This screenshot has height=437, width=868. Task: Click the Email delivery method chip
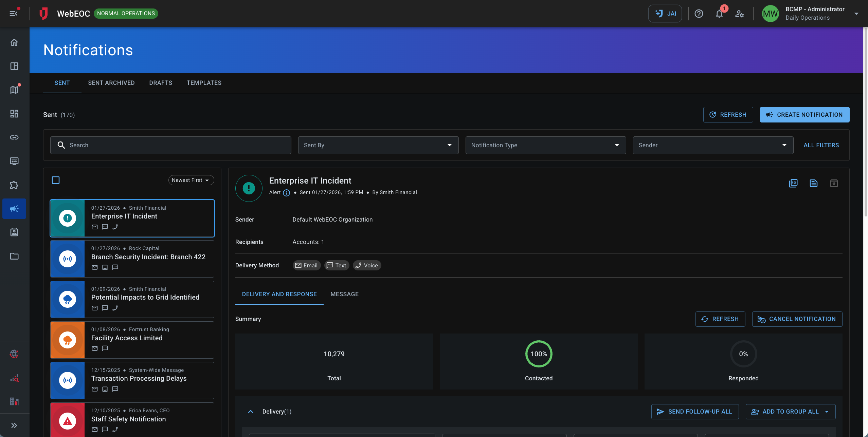click(x=307, y=265)
